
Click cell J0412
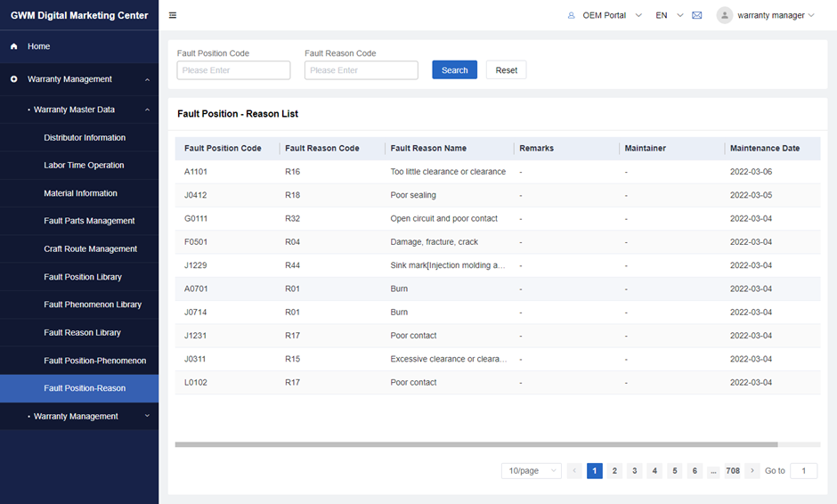point(195,195)
